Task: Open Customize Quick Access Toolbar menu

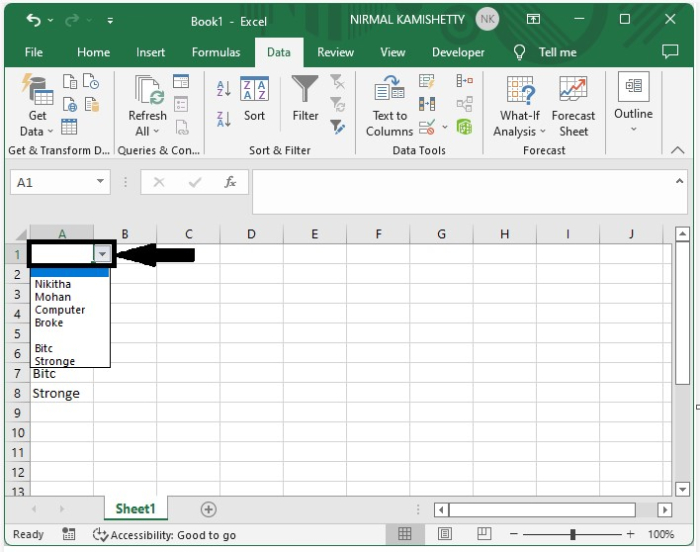Action: (x=110, y=21)
